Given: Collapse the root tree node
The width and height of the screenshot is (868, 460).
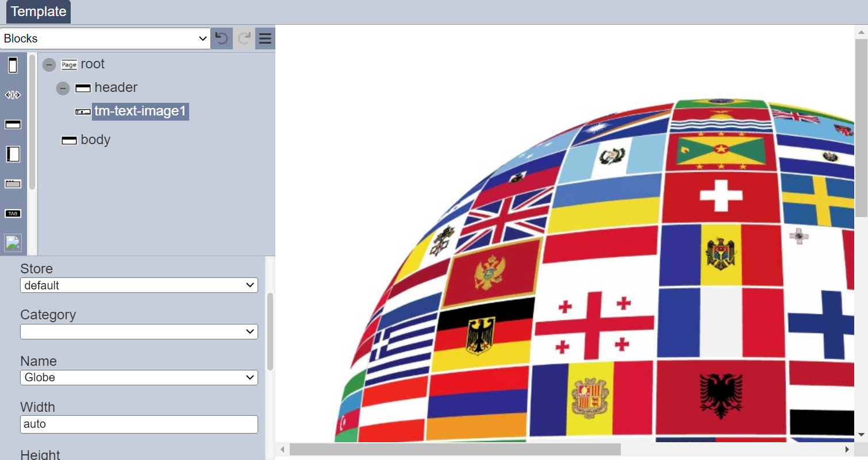Looking at the screenshot, I should pyautogui.click(x=49, y=65).
